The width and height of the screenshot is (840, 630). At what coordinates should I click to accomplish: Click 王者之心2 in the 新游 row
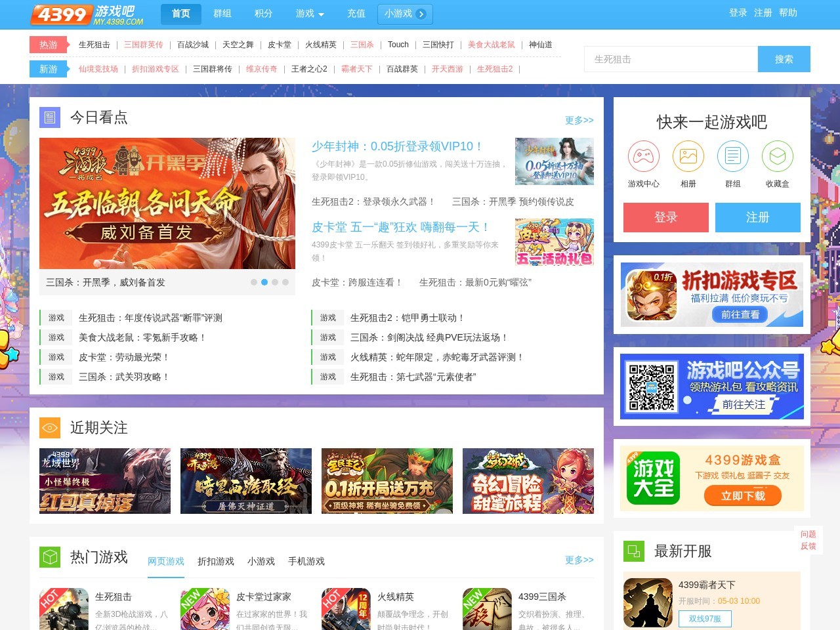[x=309, y=69]
